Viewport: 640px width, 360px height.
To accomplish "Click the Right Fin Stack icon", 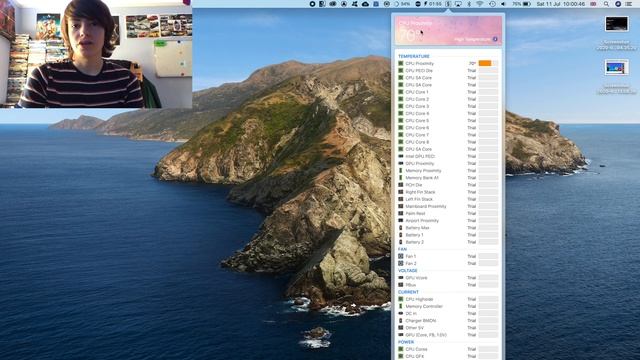I will tap(401, 192).
